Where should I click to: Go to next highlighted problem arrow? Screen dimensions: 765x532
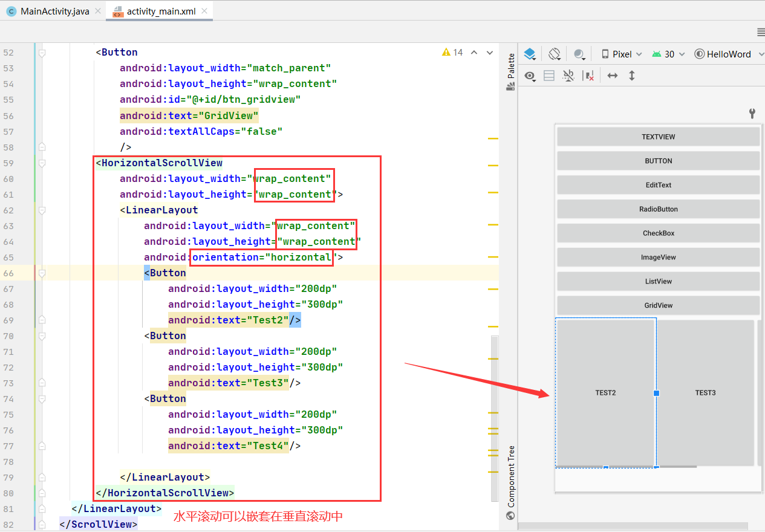point(489,53)
